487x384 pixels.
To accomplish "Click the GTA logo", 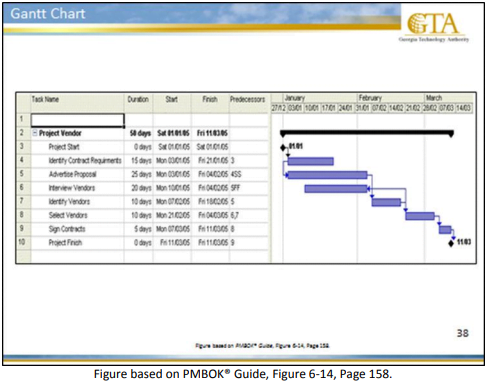I will [434, 26].
